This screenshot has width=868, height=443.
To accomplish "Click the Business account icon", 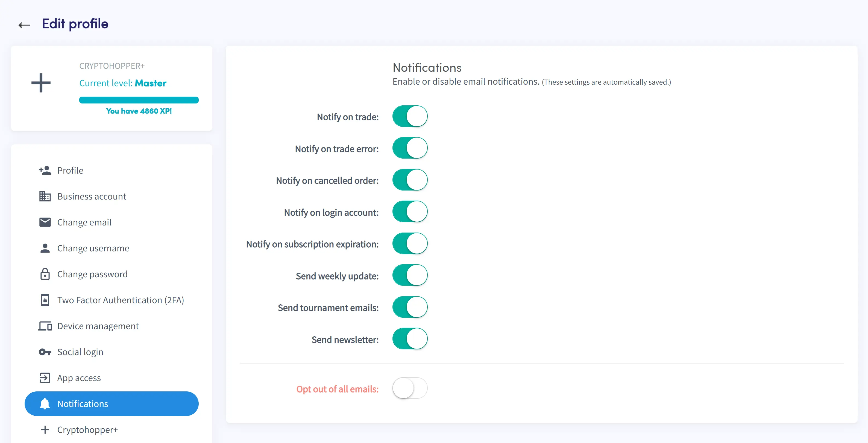I will click(x=44, y=196).
